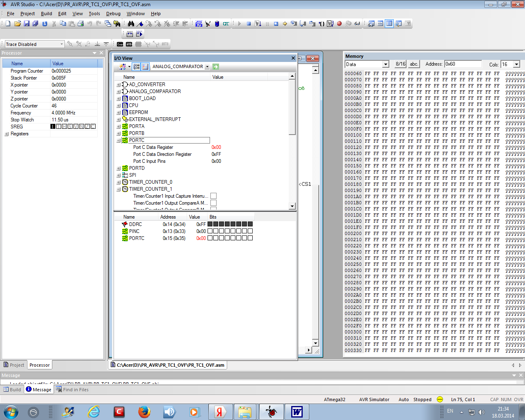Click the Memory Address input field

(463, 64)
